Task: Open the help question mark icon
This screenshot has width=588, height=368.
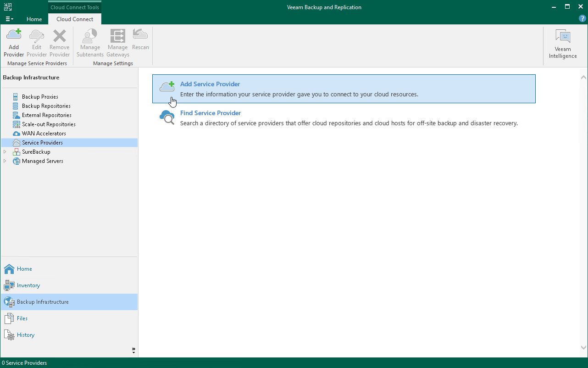Action: coord(582,19)
